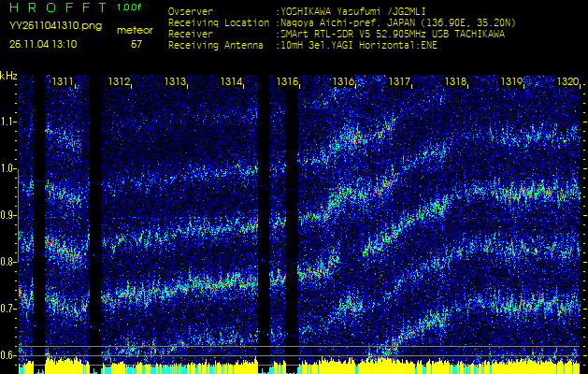Click the 'Receiver' field label
This screenshot has height=374, width=588.
pyautogui.click(x=191, y=35)
